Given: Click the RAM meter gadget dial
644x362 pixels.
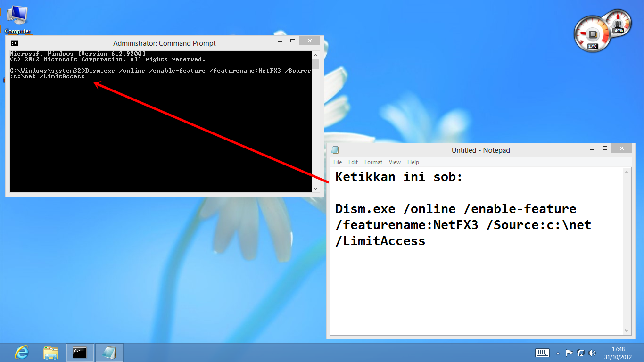Looking at the screenshot, I should (x=618, y=23).
